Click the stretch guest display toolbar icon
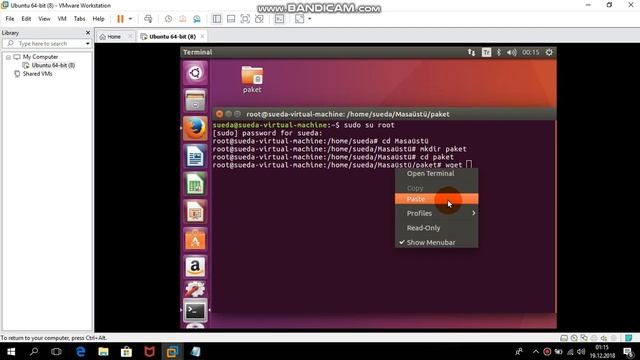The width and height of the screenshot is (640, 360). [299, 19]
